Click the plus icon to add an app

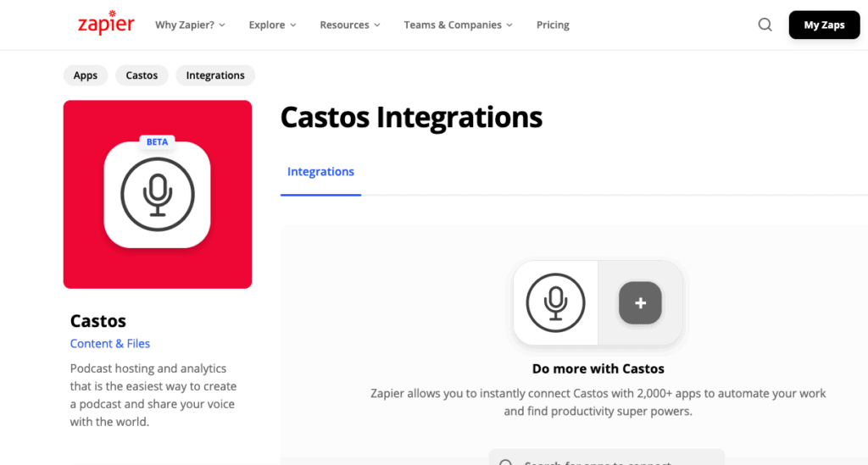click(641, 303)
